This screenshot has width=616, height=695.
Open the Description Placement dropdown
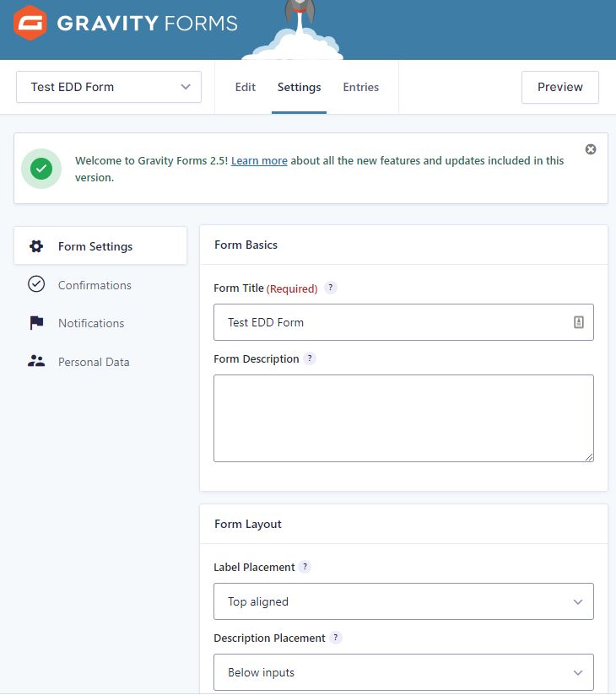403,672
